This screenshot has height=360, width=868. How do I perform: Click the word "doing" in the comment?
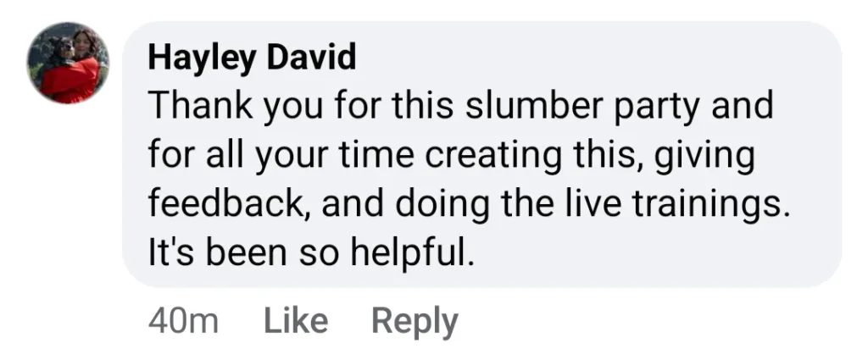[442, 206]
